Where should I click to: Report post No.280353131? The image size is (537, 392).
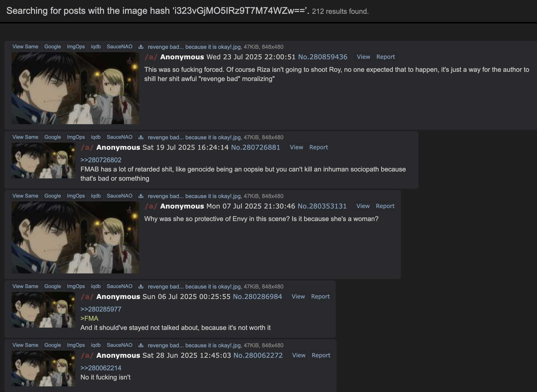(x=385, y=206)
